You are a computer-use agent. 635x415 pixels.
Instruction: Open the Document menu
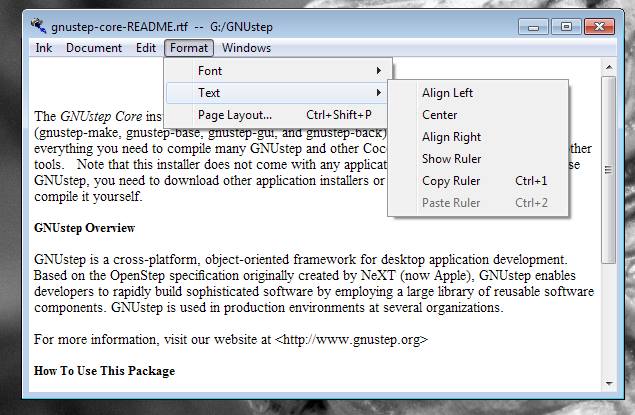tap(94, 47)
